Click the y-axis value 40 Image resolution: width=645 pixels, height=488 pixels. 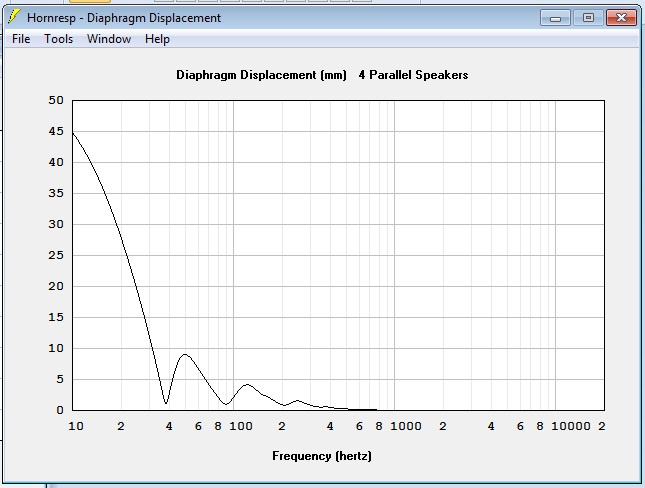[x=56, y=162]
